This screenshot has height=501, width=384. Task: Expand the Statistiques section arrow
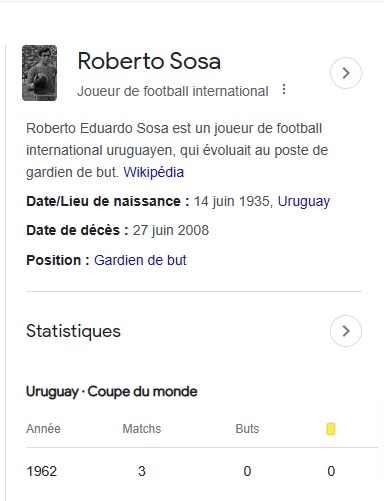pyautogui.click(x=346, y=331)
